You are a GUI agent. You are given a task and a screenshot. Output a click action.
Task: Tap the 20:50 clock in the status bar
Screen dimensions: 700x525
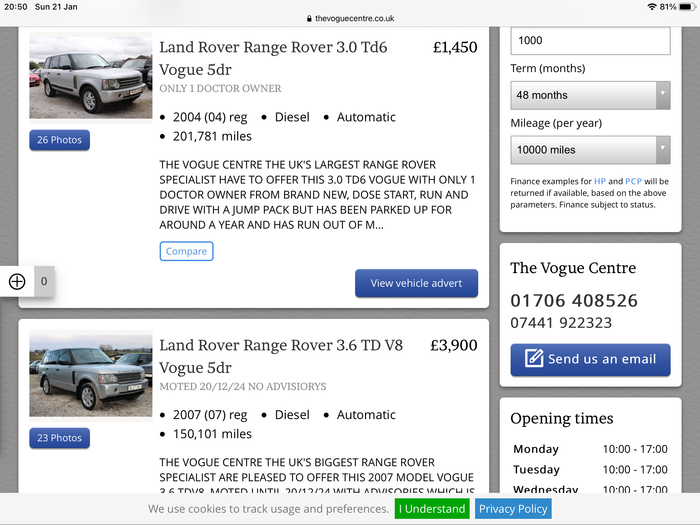[x=16, y=7]
